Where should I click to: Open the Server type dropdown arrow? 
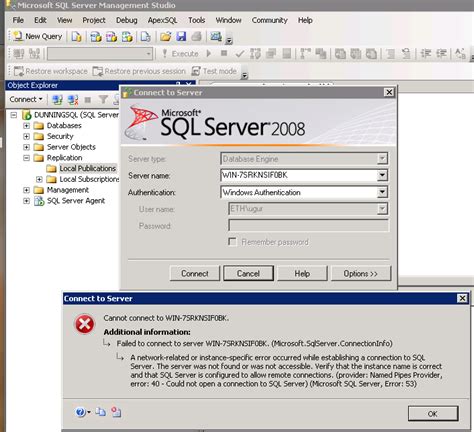point(382,159)
